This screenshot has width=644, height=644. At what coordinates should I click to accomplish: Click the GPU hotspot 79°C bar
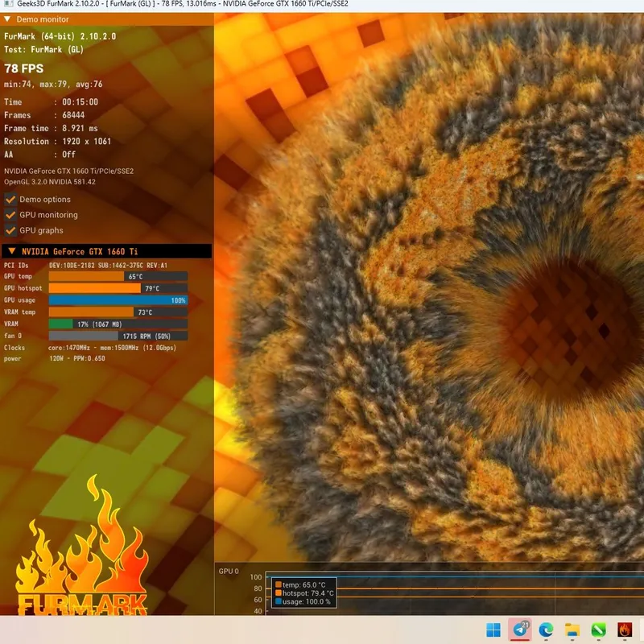tap(118, 288)
